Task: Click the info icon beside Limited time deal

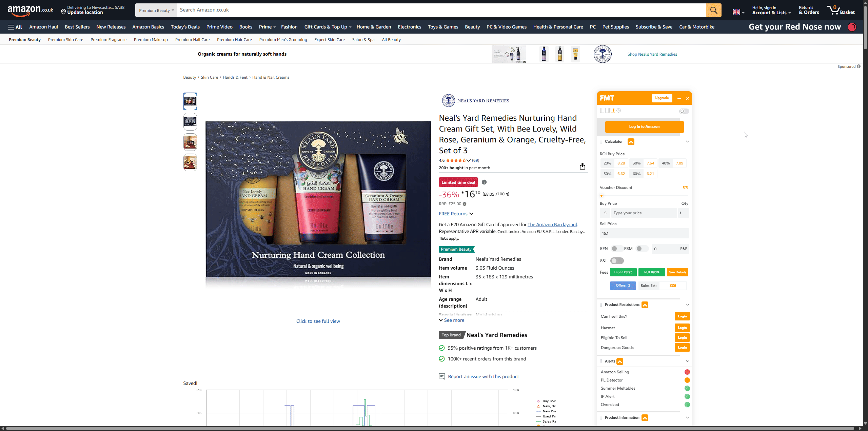Action: coord(484,182)
